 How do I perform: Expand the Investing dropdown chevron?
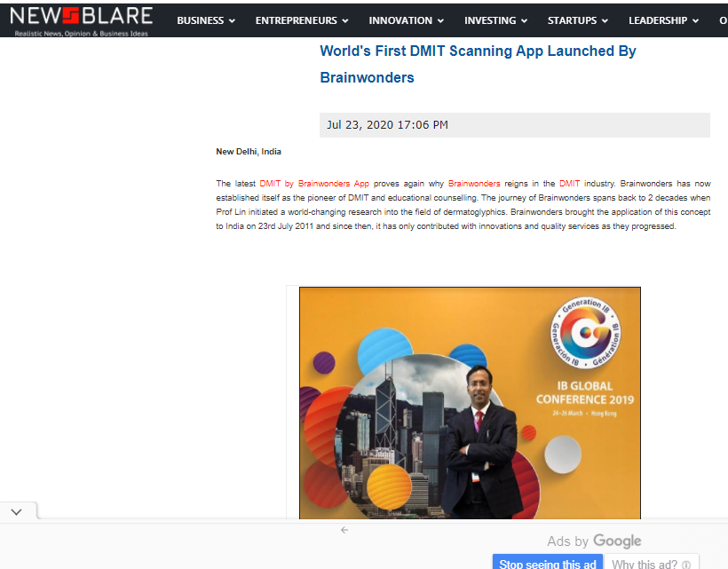point(524,21)
